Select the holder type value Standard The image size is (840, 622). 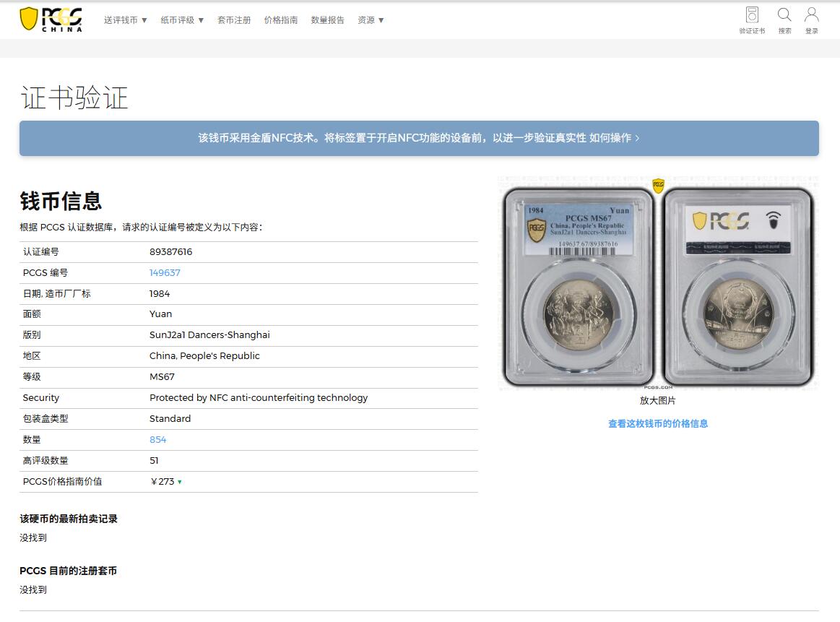click(170, 418)
